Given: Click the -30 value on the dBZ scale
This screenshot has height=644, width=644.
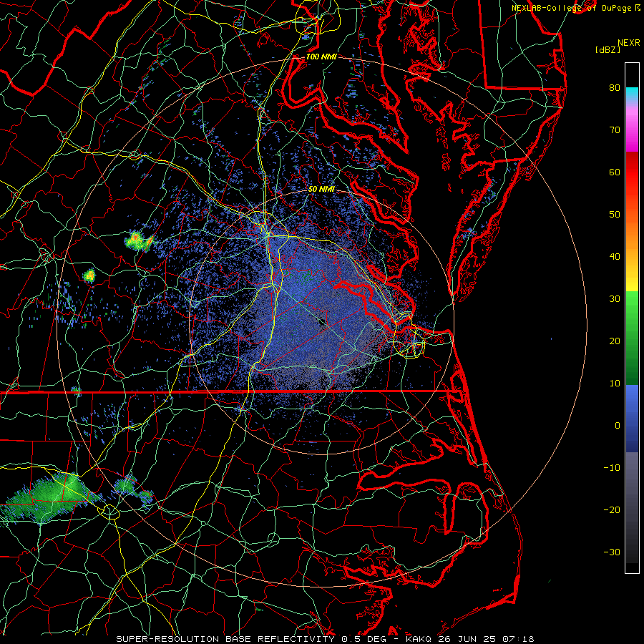Looking at the screenshot, I should pyautogui.click(x=612, y=552).
